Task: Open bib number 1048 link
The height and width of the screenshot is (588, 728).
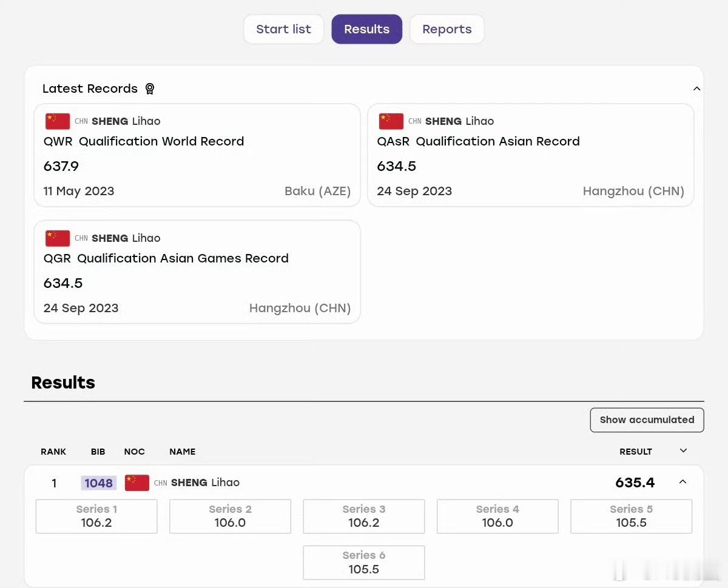Action: pyautogui.click(x=99, y=483)
